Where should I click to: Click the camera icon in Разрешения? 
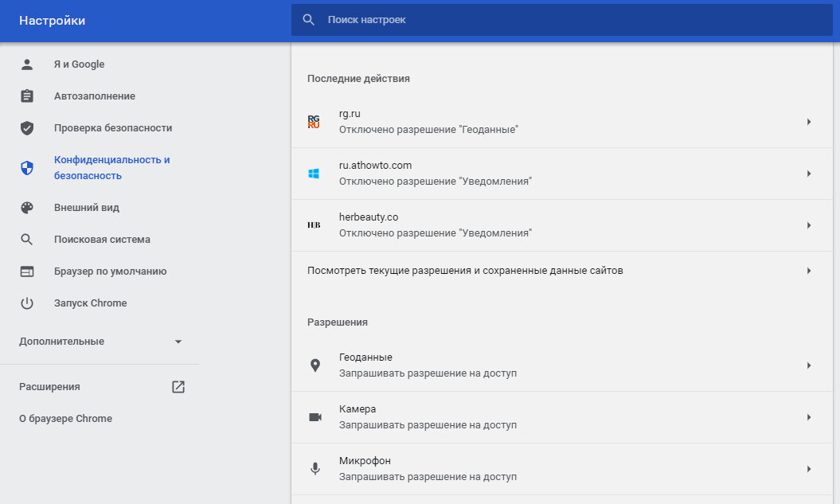[x=315, y=417]
